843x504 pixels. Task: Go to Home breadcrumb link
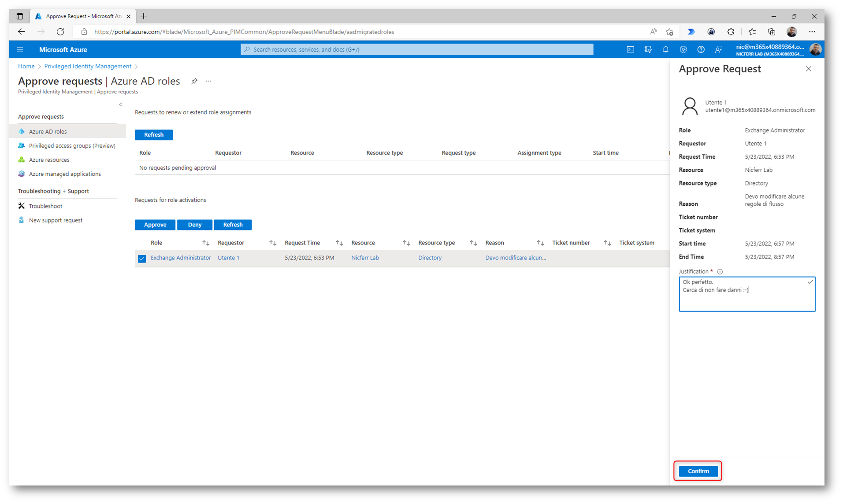point(26,66)
